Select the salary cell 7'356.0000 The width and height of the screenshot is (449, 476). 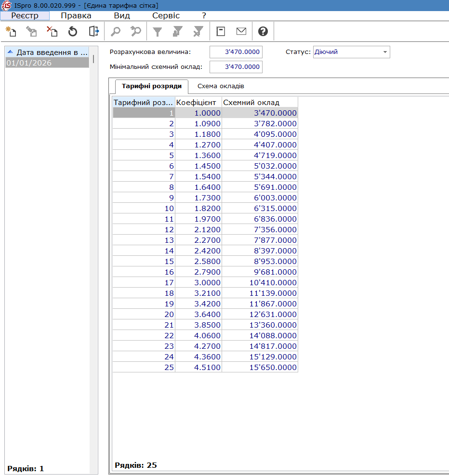[x=260, y=229]
